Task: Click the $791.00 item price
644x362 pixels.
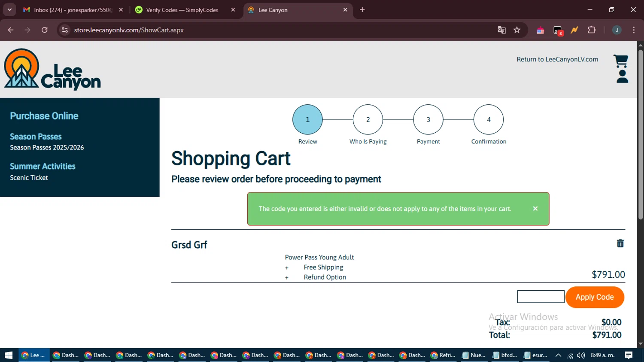Action: [608, 274]
